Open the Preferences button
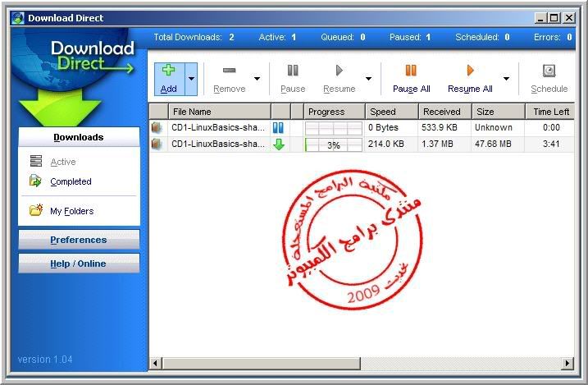This screenshot has height=385, width=588. point(79,240)
